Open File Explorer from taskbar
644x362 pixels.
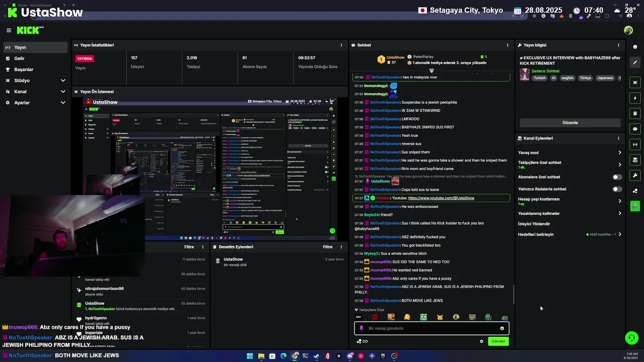[261, 356]
